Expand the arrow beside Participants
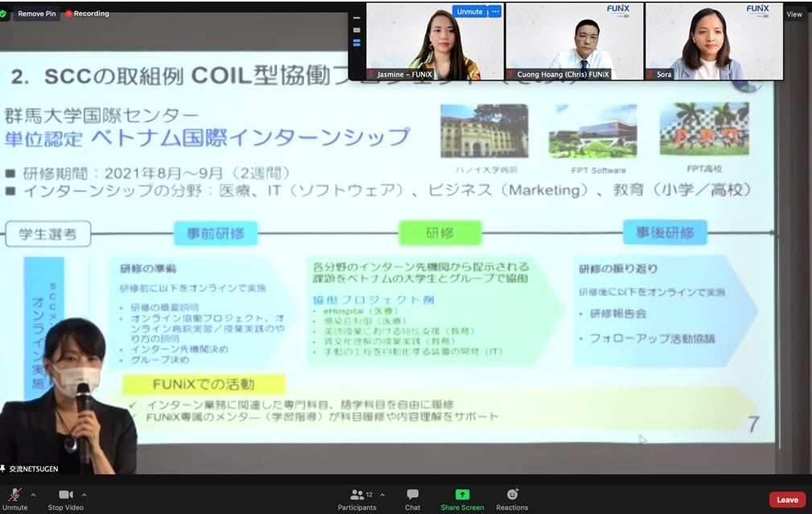The height and width of the screenshot is (514, 812). (382, 495)
